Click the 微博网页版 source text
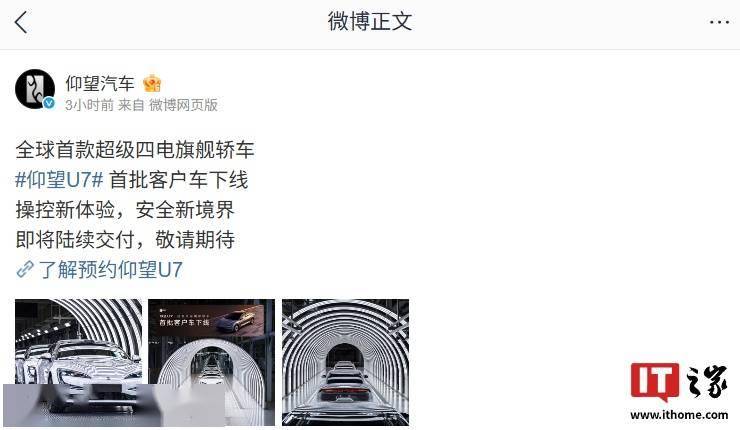 click(184, 105)
